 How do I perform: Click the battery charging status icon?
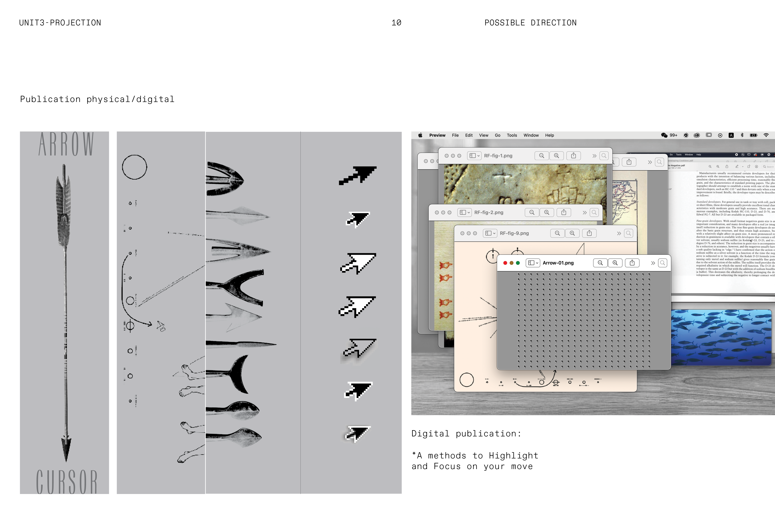pos(754,135)
